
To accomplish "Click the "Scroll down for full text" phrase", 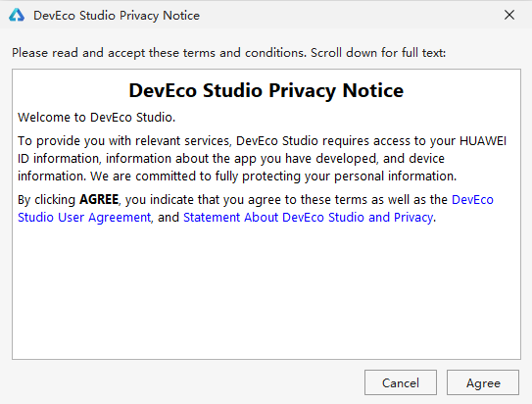I will click(378, 53).
